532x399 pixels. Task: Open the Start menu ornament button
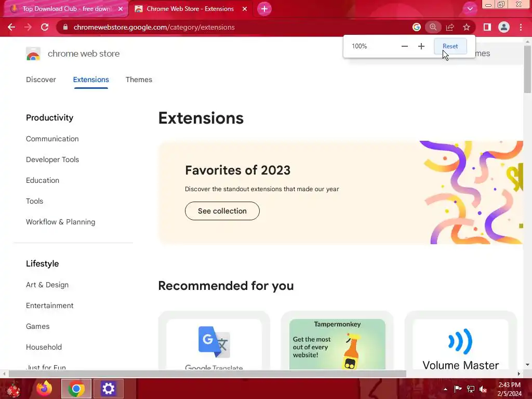(x=13, y=389)
